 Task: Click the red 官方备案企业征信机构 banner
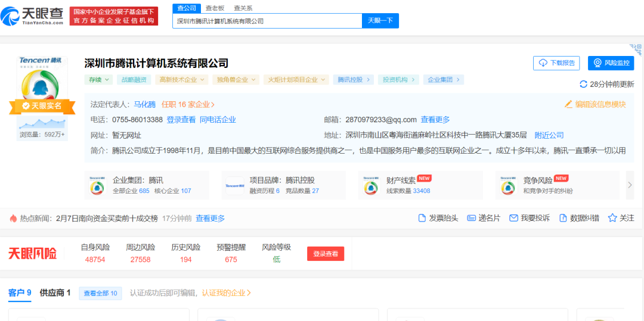coord(114,17)
